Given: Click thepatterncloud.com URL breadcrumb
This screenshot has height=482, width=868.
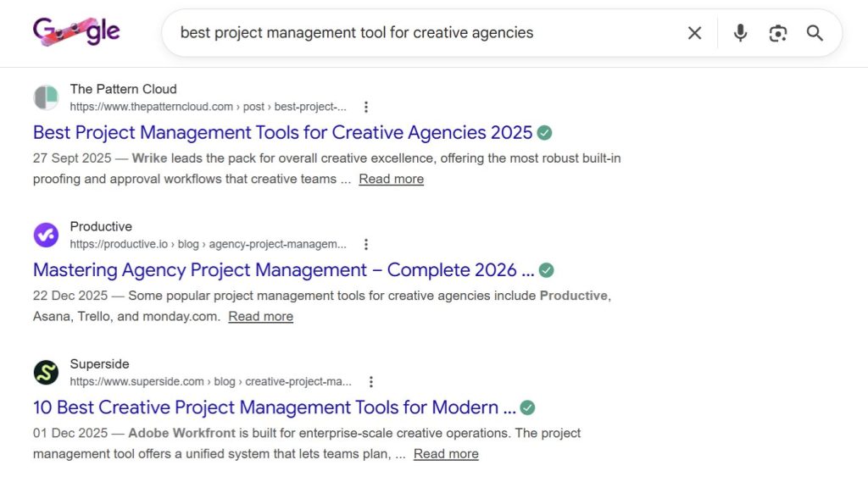Looking at the screenshot, I should (x=209, y=107).
